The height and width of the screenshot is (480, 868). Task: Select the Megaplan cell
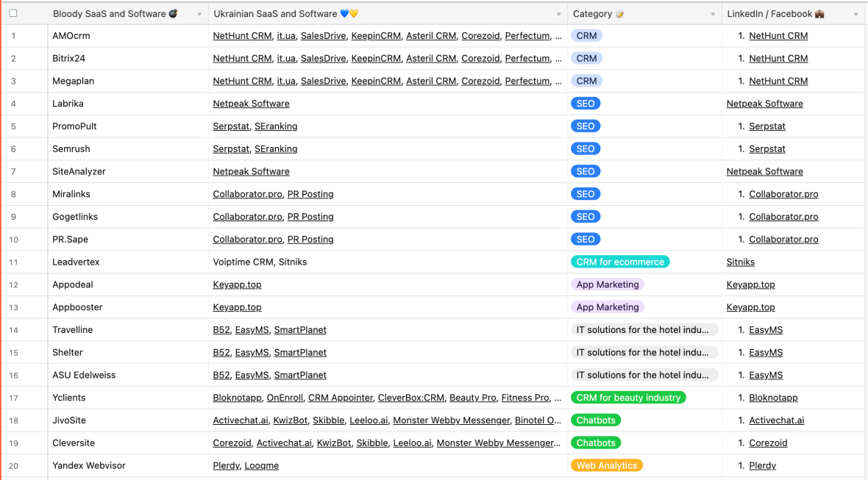click(128, 82)
